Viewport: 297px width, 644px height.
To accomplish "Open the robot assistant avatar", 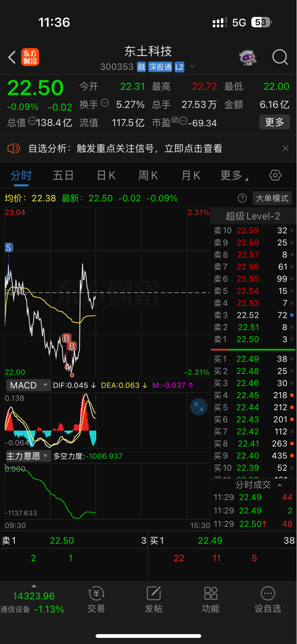I will pos(248,57).
